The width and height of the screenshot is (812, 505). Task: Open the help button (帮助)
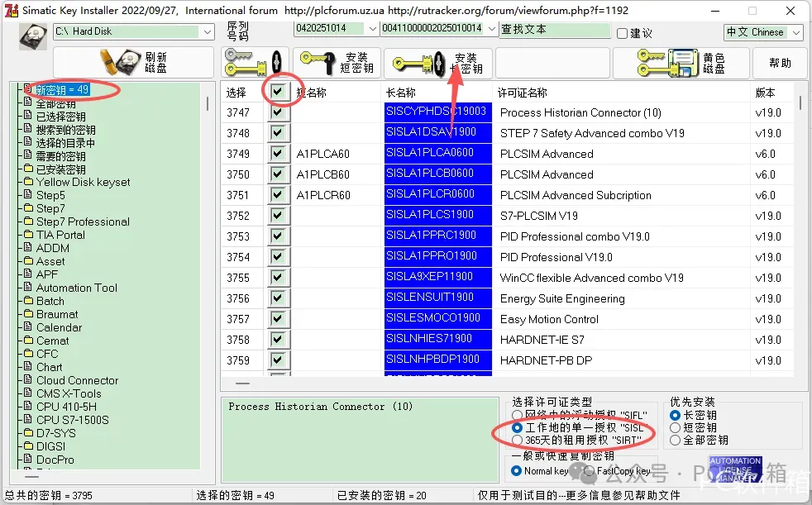tap(780, 63)
